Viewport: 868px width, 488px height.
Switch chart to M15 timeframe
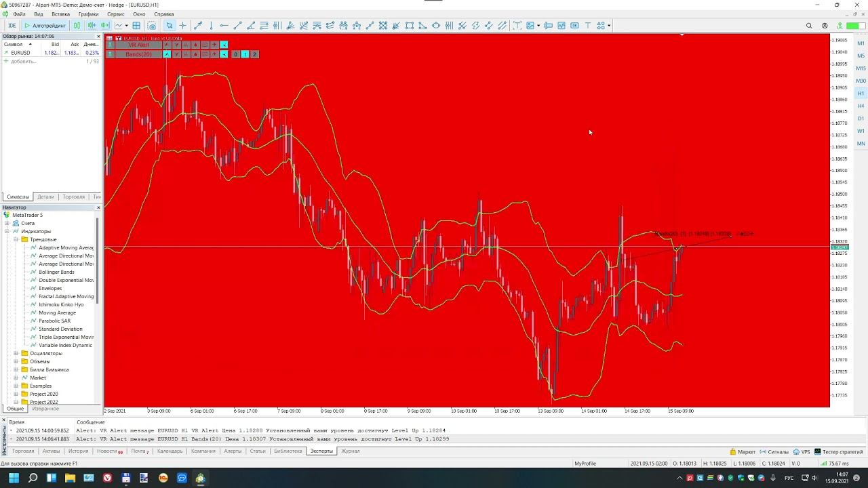point(861,68)
